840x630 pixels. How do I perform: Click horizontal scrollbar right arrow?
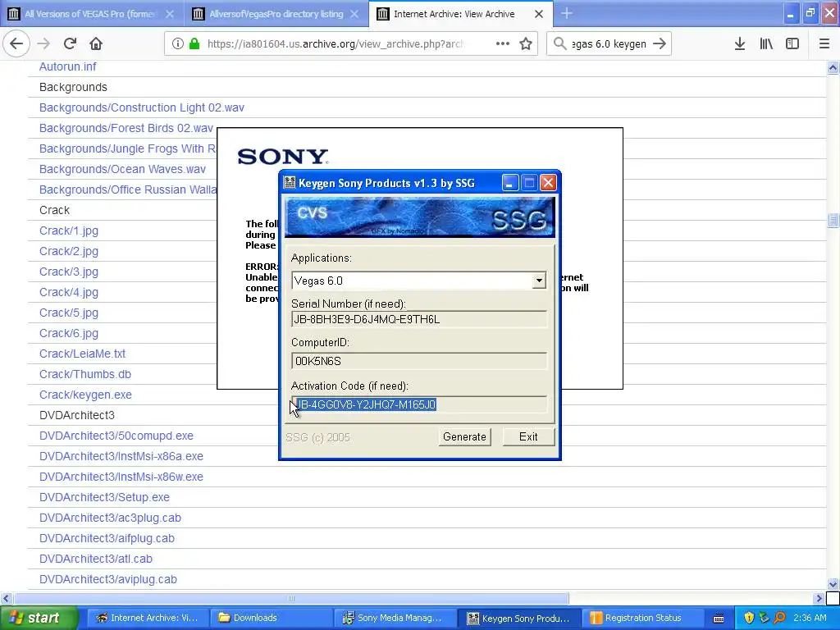[819, 598]
